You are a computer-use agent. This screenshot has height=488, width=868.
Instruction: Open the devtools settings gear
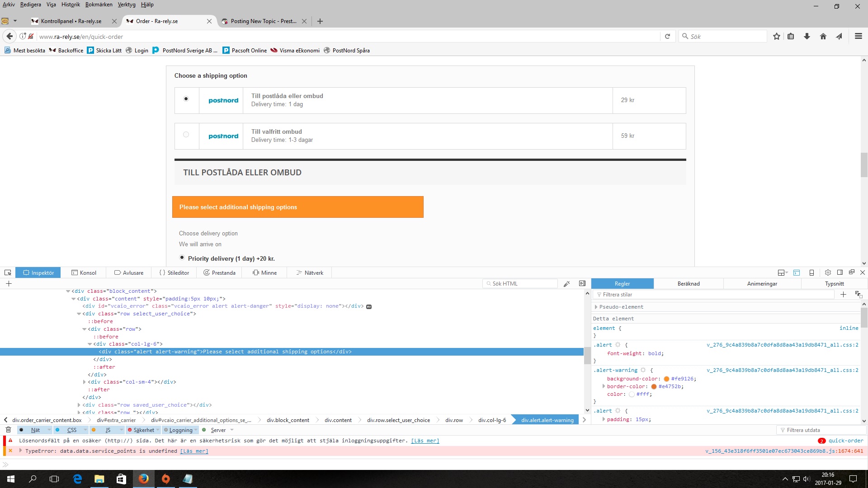click(x=828, y=272)
